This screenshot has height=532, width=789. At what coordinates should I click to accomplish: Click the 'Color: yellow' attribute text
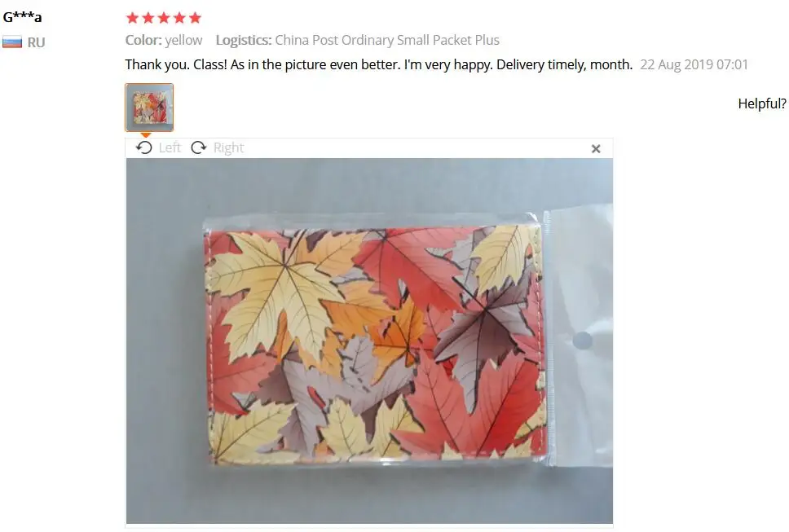164,40
